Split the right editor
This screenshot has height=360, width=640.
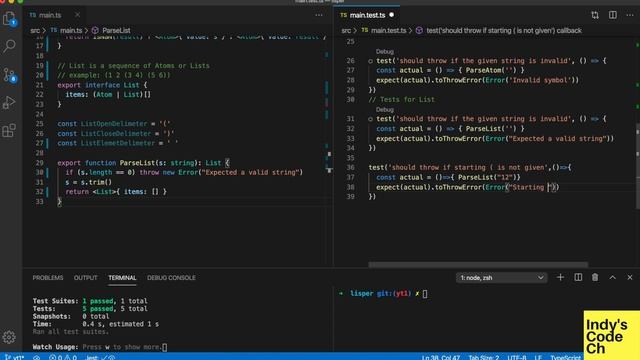tap(613, 15)
